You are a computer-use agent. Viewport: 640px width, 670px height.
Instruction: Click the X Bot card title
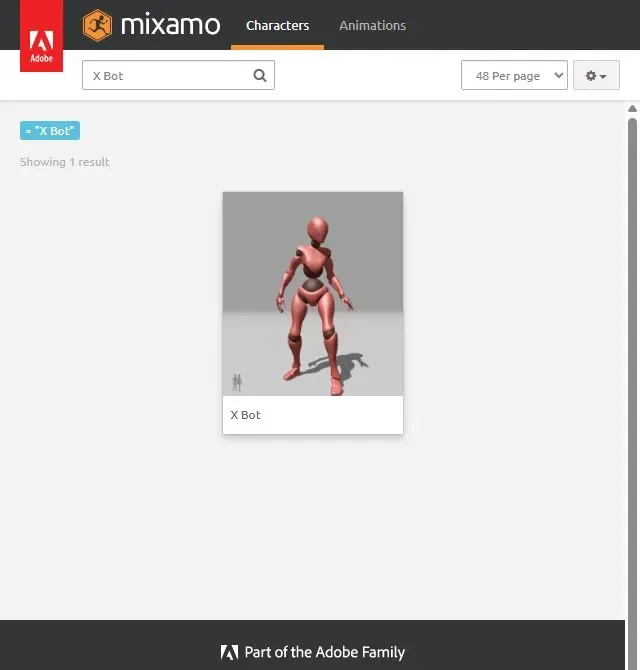245,415
